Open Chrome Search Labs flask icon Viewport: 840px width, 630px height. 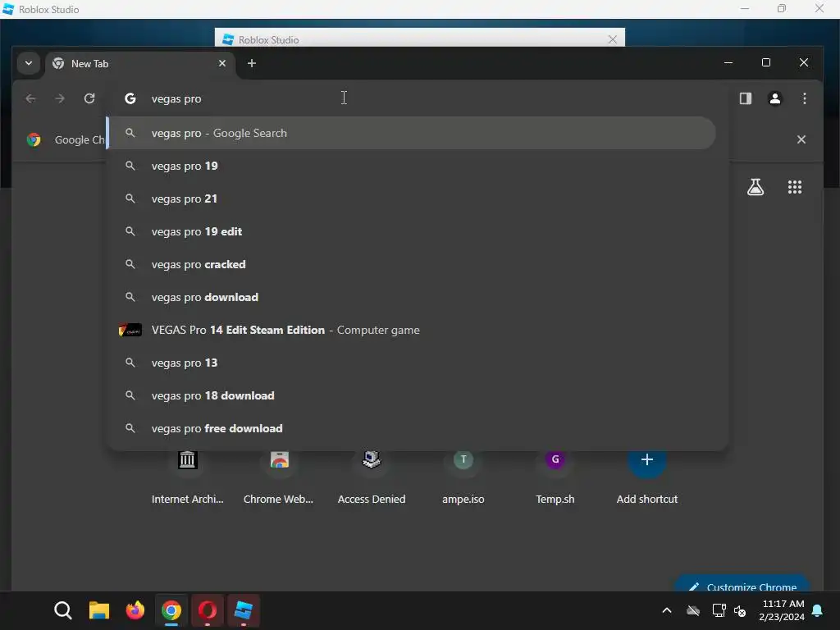pyautogui.click(x=756, y=187)
